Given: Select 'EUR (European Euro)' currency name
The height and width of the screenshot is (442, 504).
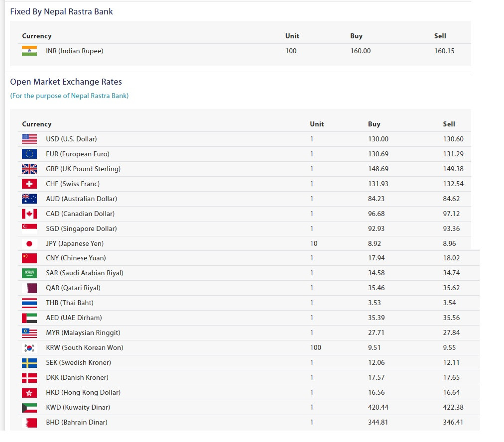Looking at the screenshot, I should (x=78, y=154).
